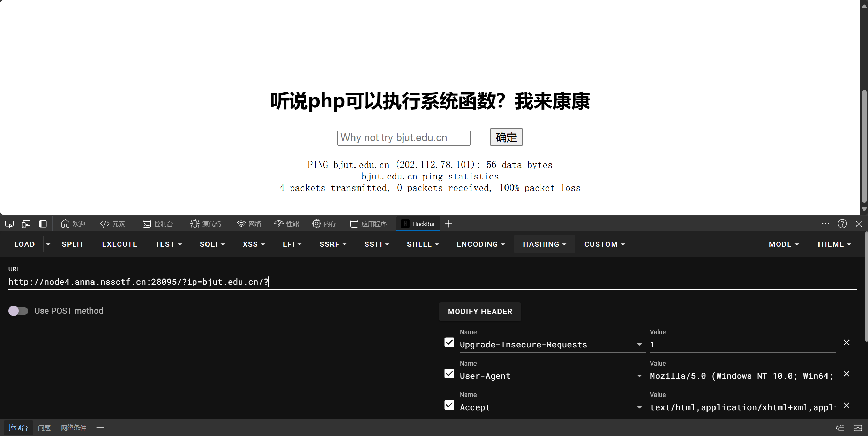Image resolution: width=868 pixels, height=436 pixels.
Task: Click the inspect element picker icon
Action: coord(9,224)
